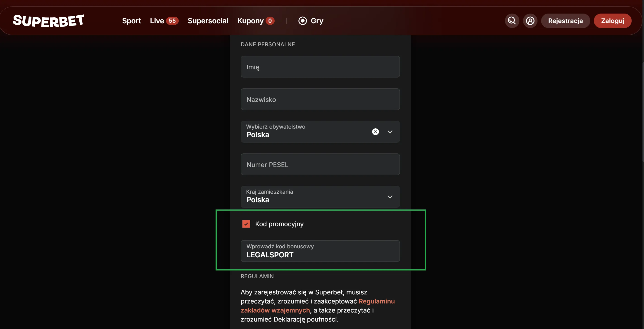Clear selected citizenship with X icon
644x329 pixels.
(x=375, y=132)
